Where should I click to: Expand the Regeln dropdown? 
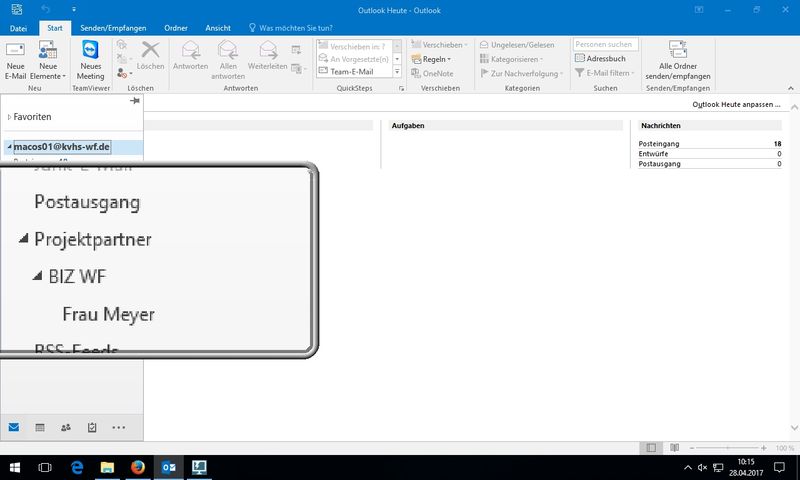pos(435,59)
